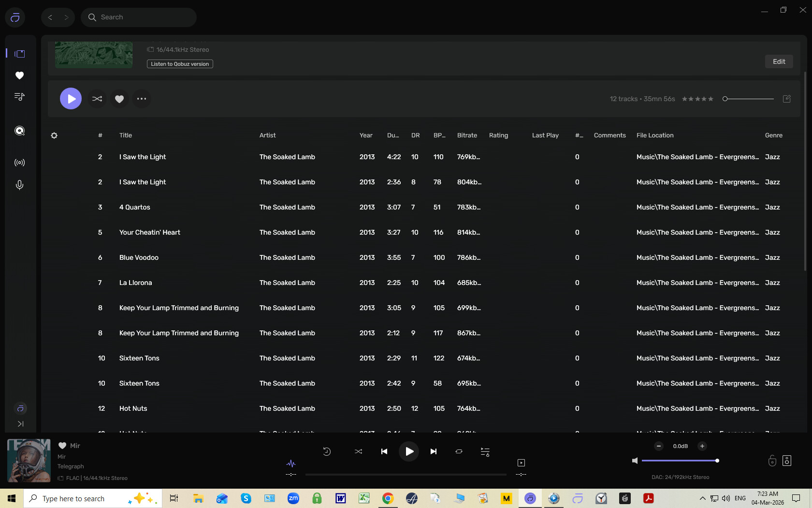This screenshot has width=812, height=508.
Task: Open the Podcasts microphone icon
Action: (x=19, y=185)
